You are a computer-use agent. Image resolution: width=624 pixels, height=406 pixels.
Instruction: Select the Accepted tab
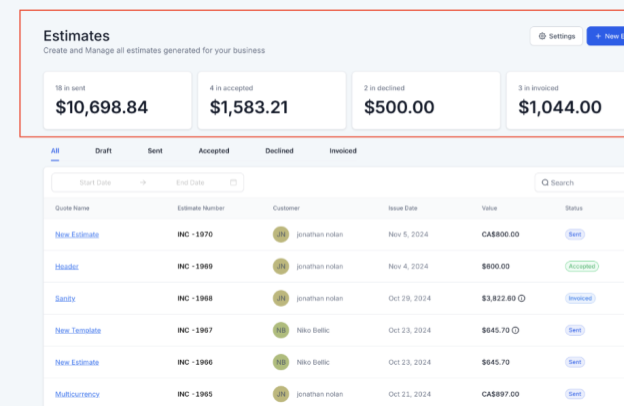click(214, 151)
